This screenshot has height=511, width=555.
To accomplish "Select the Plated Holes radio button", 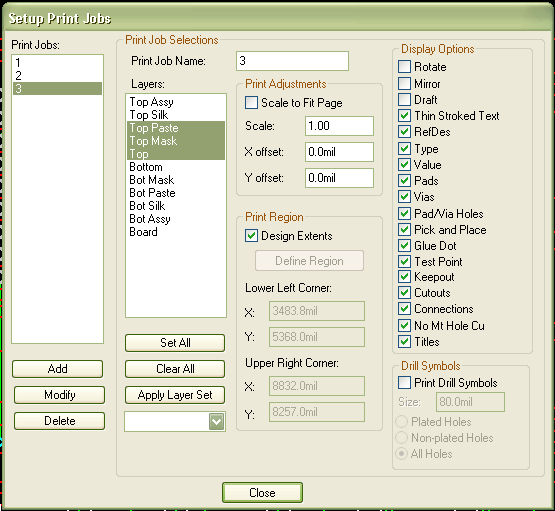I will pyautogui.click(x=401, y=422).
